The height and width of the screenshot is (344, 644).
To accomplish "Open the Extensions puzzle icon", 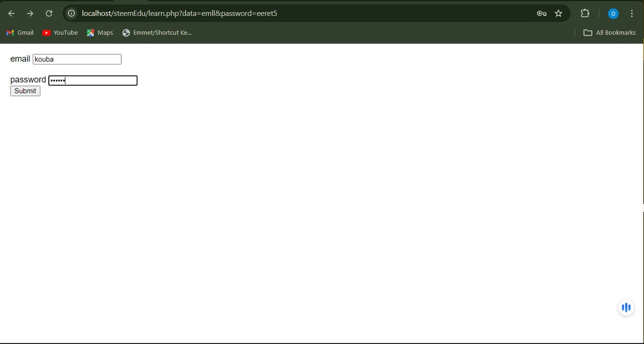I will coord(585,14).
